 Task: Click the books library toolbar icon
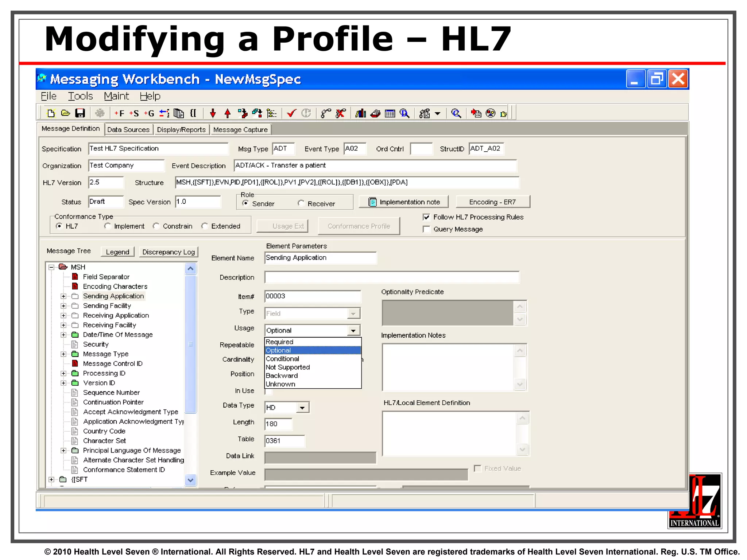click(x=361, y=113)
